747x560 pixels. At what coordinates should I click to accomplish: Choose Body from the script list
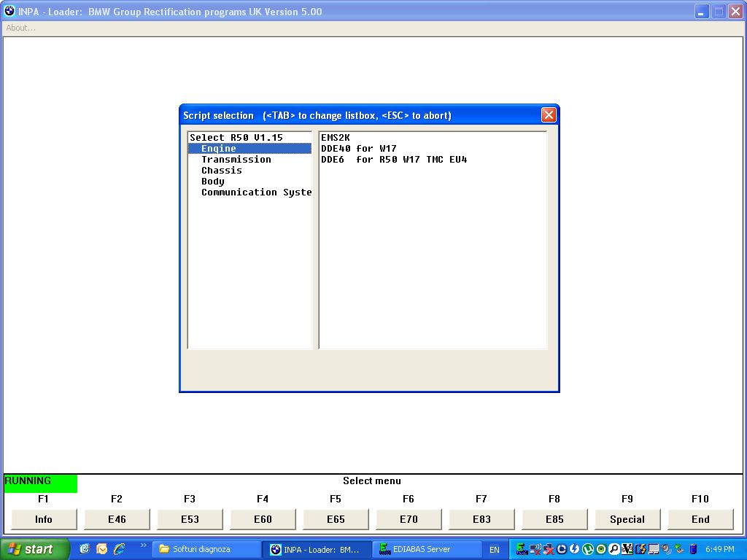(213, 182)
